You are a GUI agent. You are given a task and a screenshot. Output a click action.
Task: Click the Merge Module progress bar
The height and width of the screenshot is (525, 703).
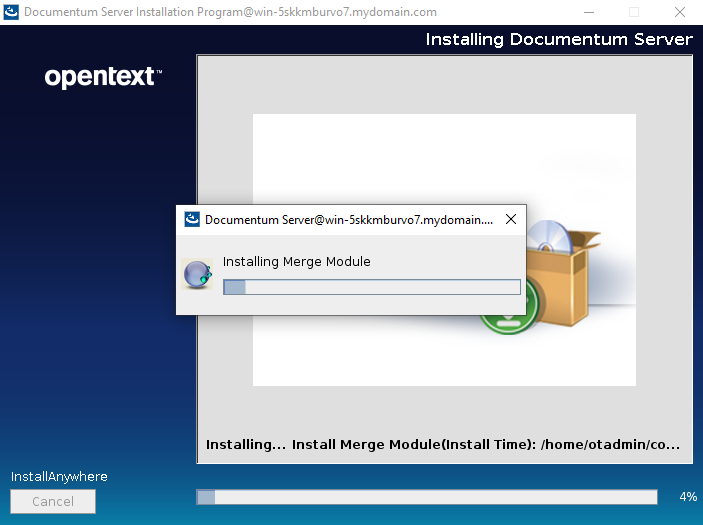coord(371,287)
